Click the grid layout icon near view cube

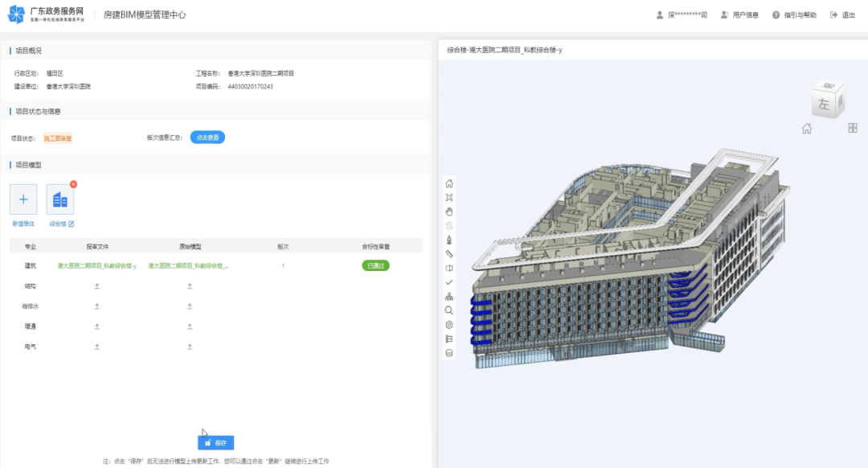853,128
